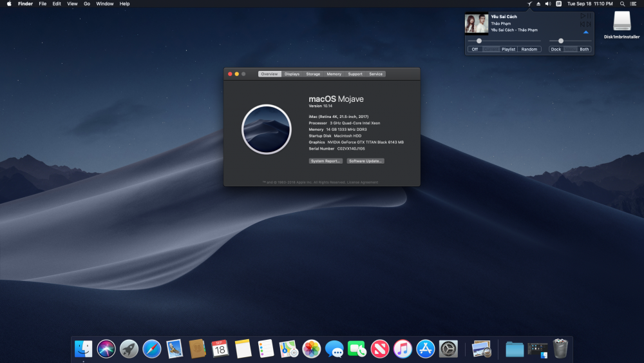The image size is (644, 363).
Task: Open Reminders app in Dock
Action: pyautogui.click(x=266, y=349)
